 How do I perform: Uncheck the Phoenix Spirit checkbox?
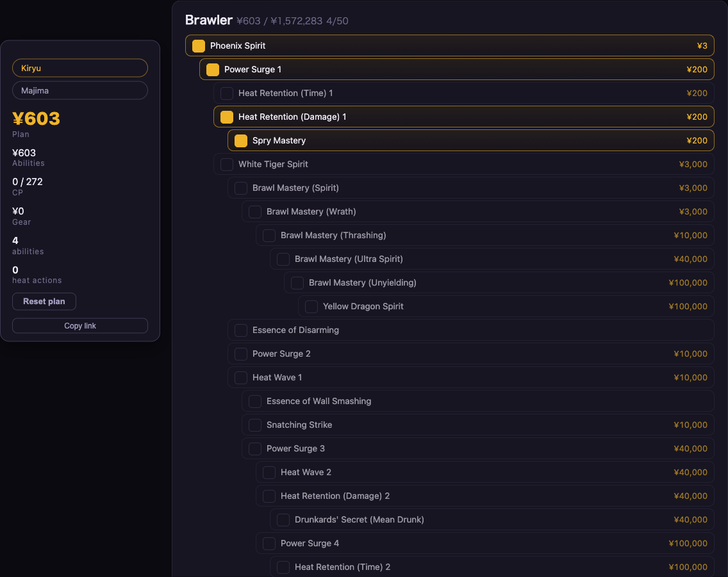click(199, 46)
